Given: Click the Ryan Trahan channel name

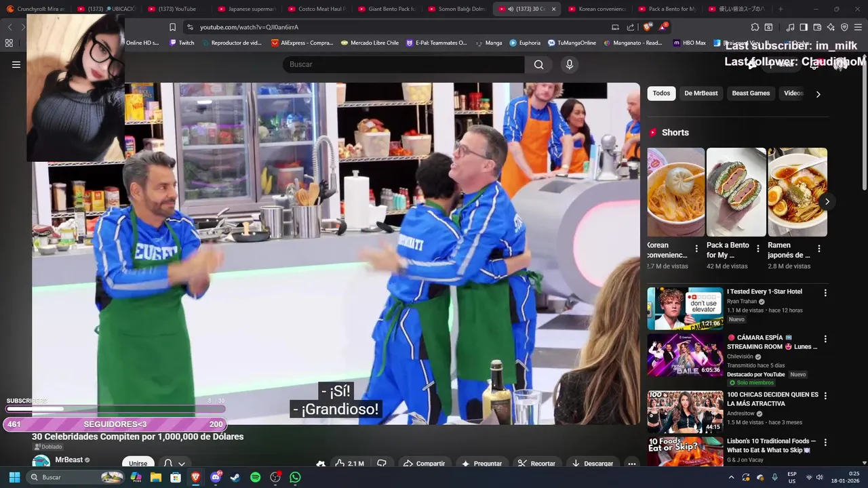Looking at the screenshot, I should point(743,302).
